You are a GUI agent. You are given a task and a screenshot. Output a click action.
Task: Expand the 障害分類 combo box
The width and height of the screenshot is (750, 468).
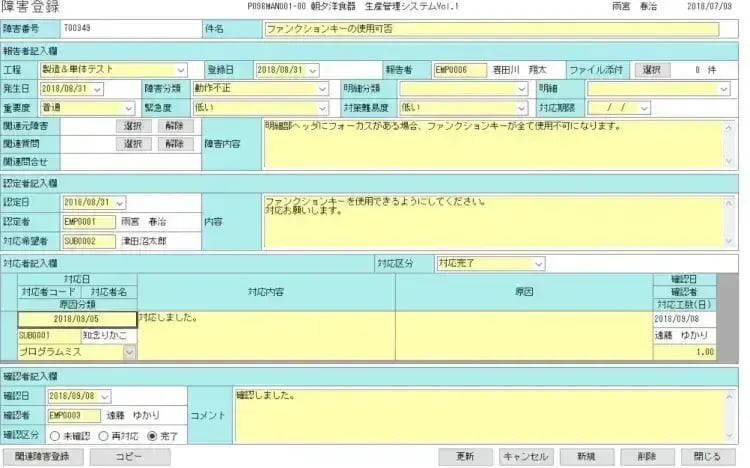point(322,88)
